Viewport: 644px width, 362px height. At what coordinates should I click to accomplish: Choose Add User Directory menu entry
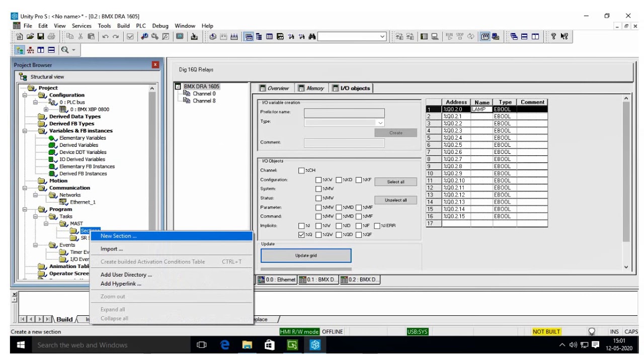(x=171, y=275)
